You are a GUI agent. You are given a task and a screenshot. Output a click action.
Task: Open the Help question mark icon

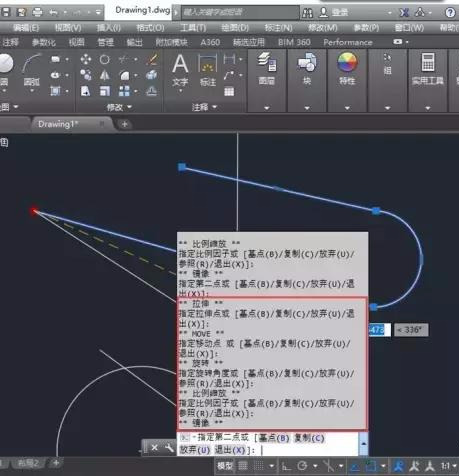(450, 13)
